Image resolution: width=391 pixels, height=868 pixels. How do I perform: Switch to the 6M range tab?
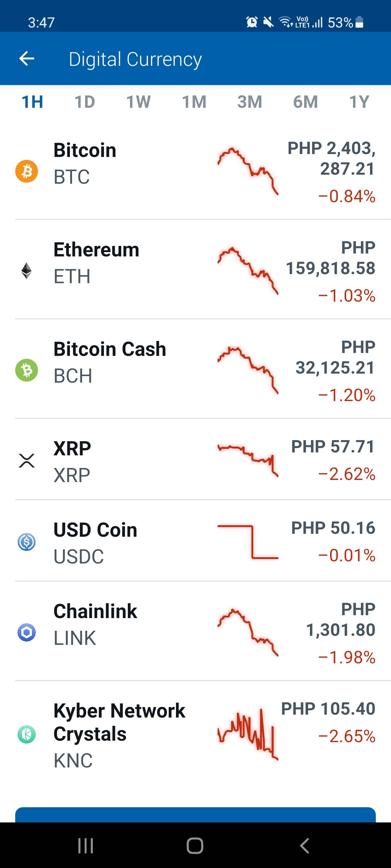[306, 102]
